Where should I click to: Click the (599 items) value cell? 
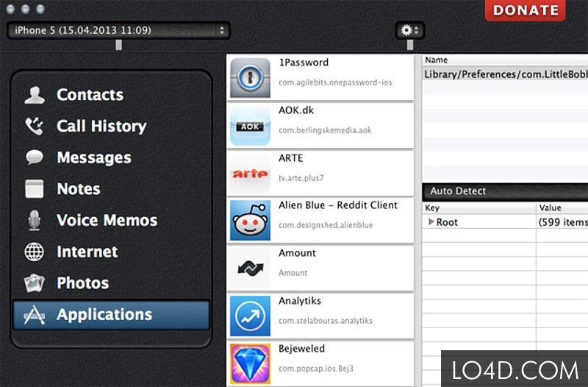pyautogui.click(x=562, y=222)
